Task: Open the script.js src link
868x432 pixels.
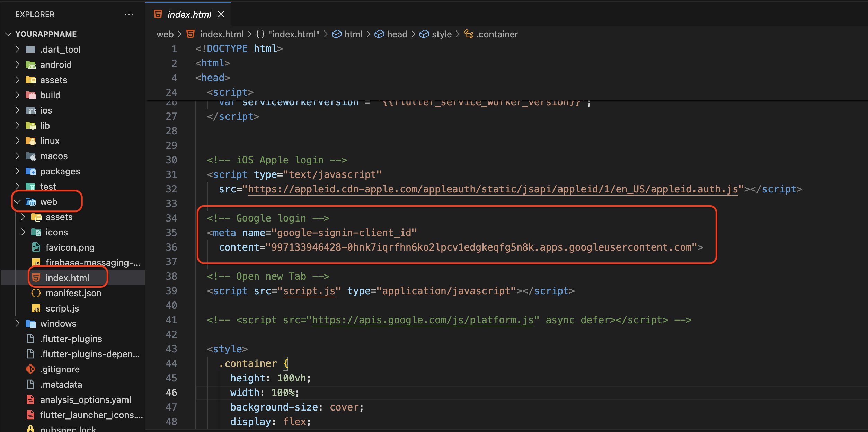Action: coord(309,291)
